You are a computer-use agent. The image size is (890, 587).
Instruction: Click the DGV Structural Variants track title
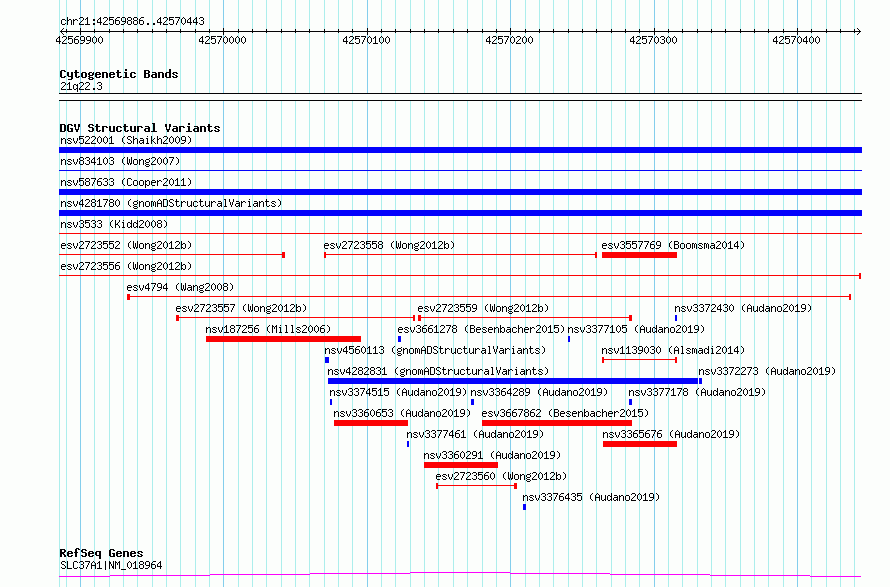point(140,128)
